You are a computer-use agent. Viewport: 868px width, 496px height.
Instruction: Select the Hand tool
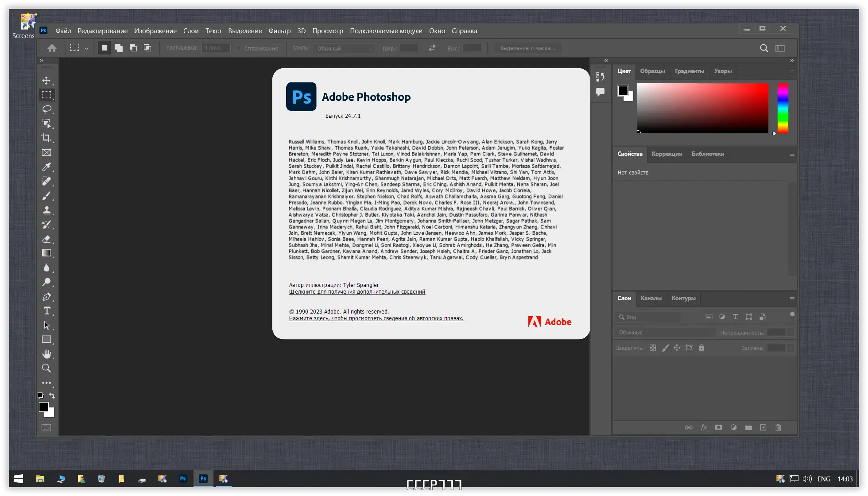(x=46, y=354)
